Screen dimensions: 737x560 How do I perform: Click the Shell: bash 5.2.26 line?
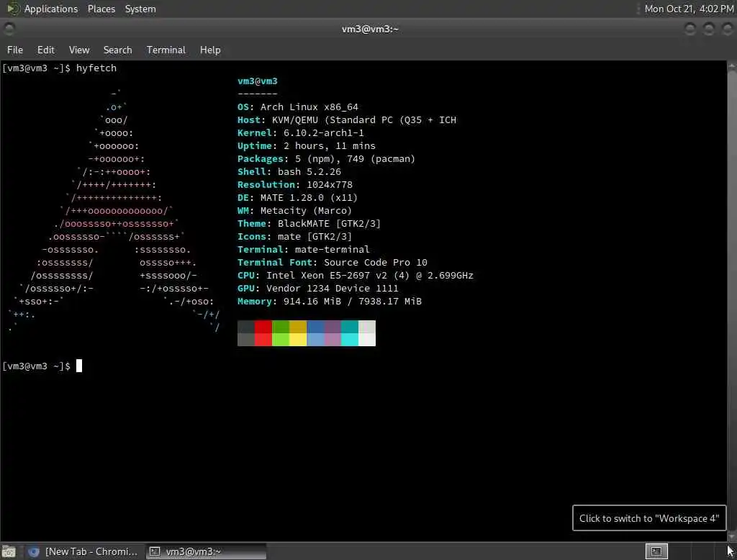point(289,171)
